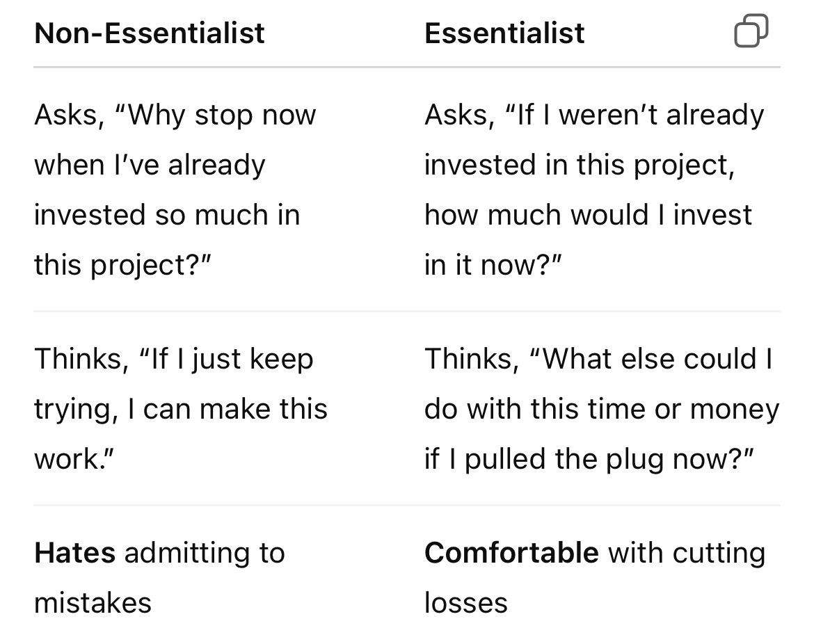Click "how much would I invest" line

(588, 215)
